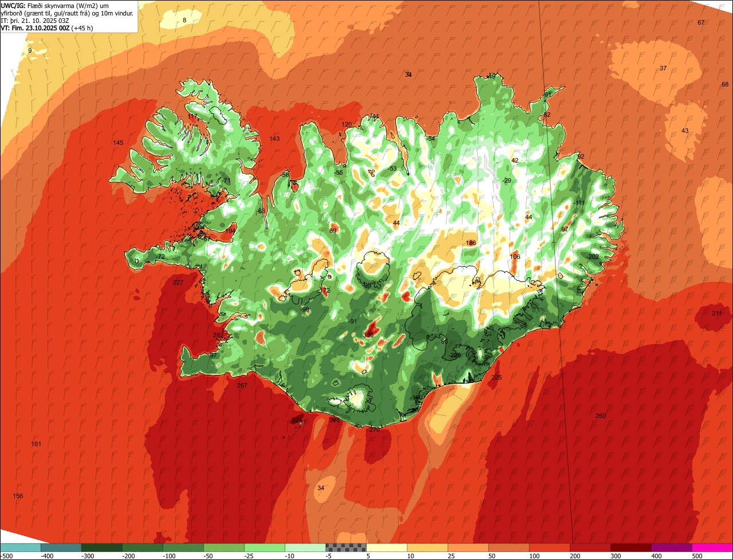Click the value 9 at the left edge

click(x=30, y=51)
